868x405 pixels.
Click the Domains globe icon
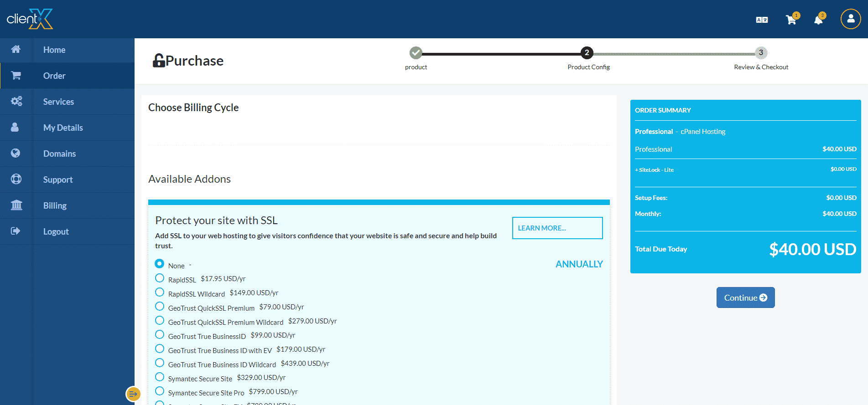click(16, 154)
